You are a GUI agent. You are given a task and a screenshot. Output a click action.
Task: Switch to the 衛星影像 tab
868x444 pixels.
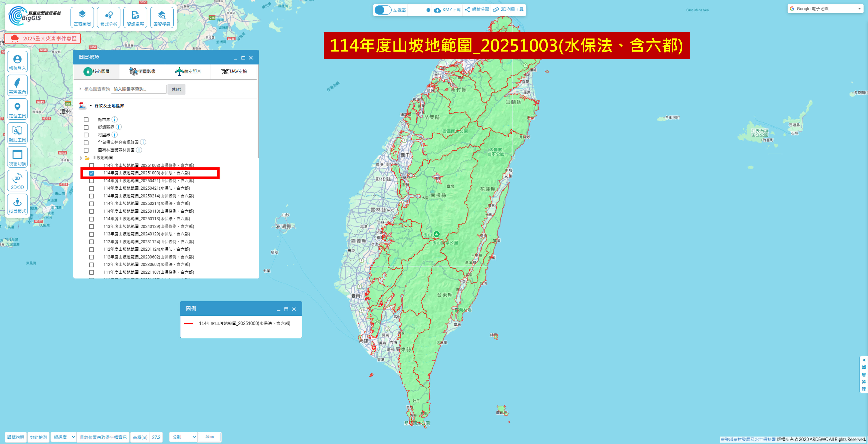(142, 71)
